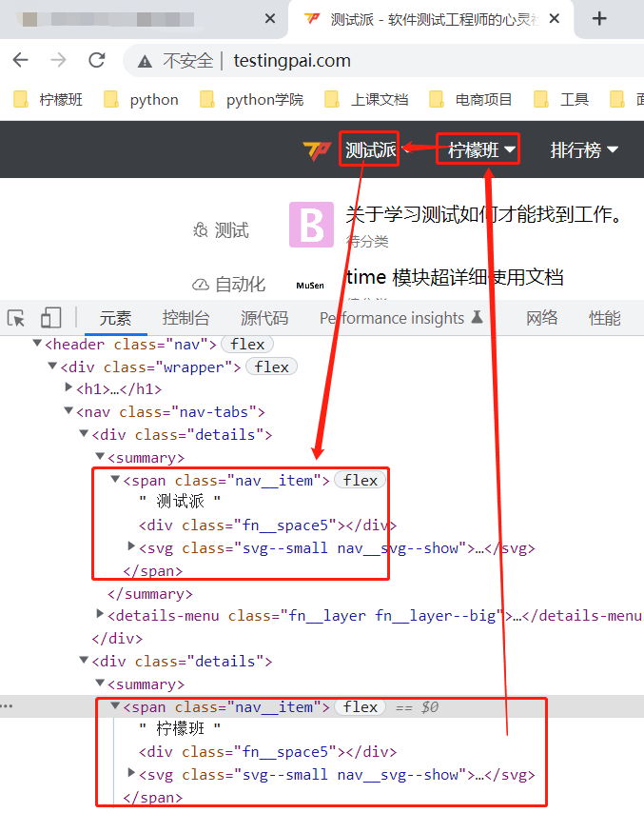The width and height of the screenshot is (644, 813).
Task: Switch to the 源代码 DevTools tab
Action: pos(263,318)
